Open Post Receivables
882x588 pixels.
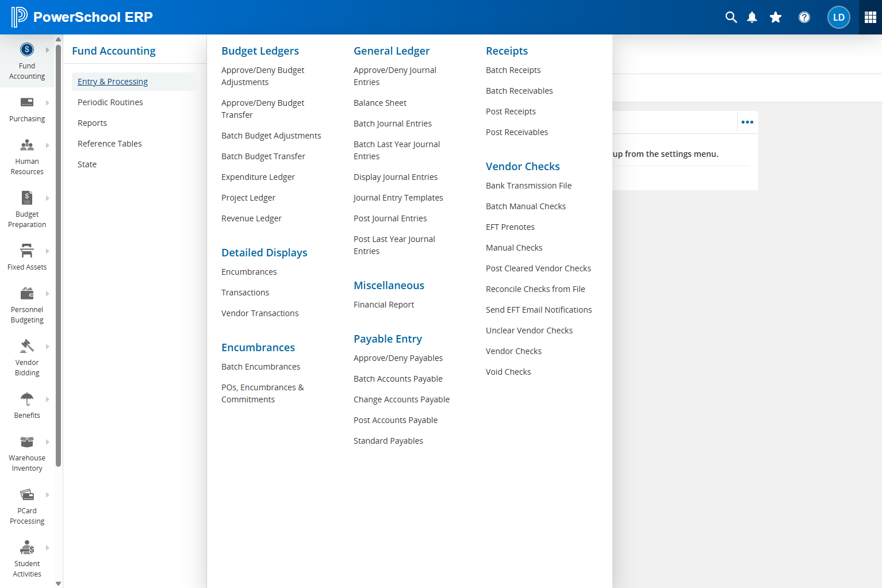click(517, 132)
